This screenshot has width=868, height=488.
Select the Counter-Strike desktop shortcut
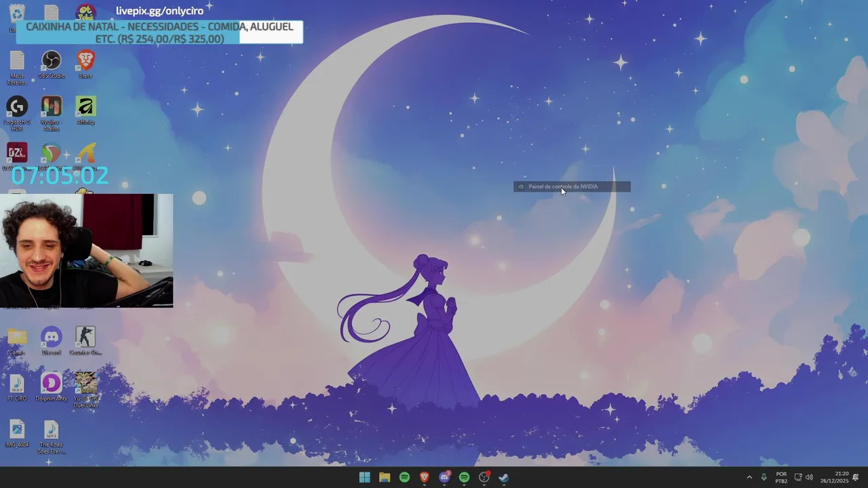[85, 341]
